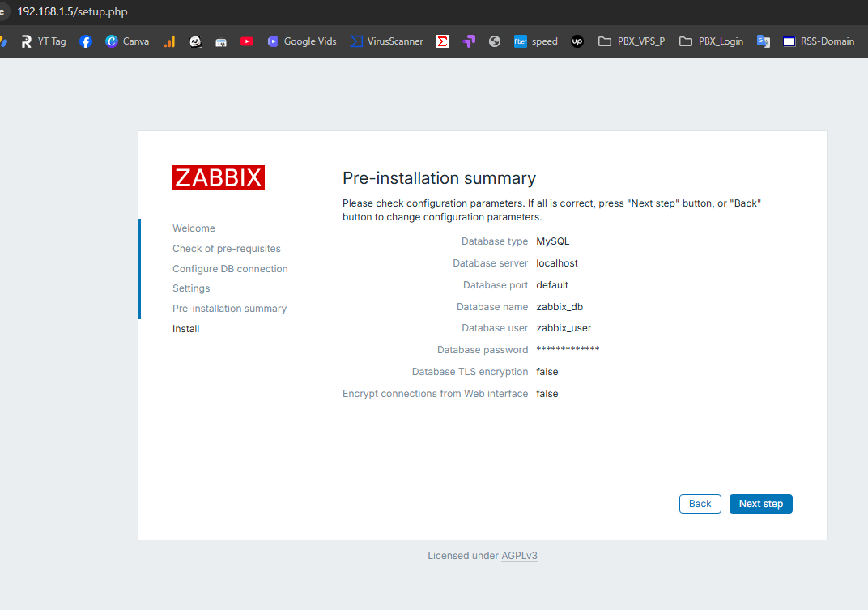
Task: Open the Google Translate bookmark icon
Action: (764, 41)
